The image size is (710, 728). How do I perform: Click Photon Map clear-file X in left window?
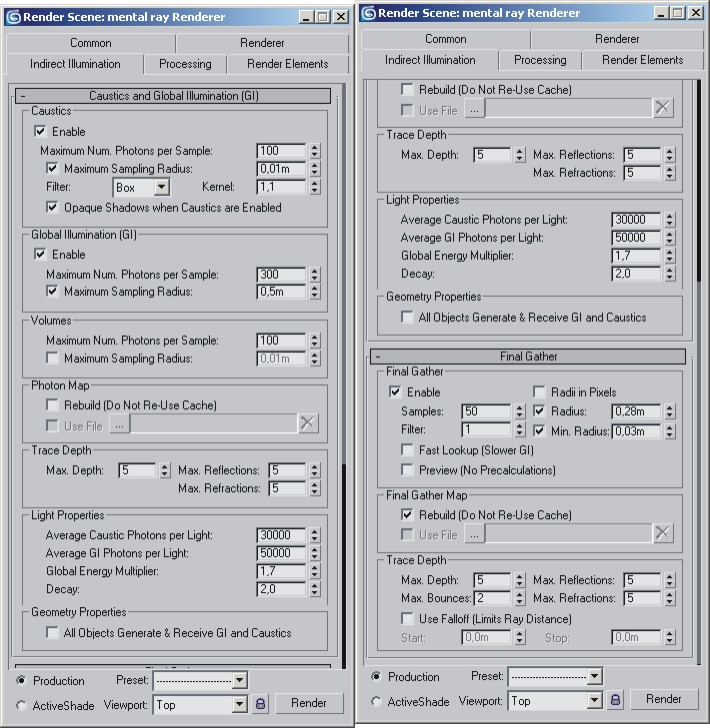point(308,423)
